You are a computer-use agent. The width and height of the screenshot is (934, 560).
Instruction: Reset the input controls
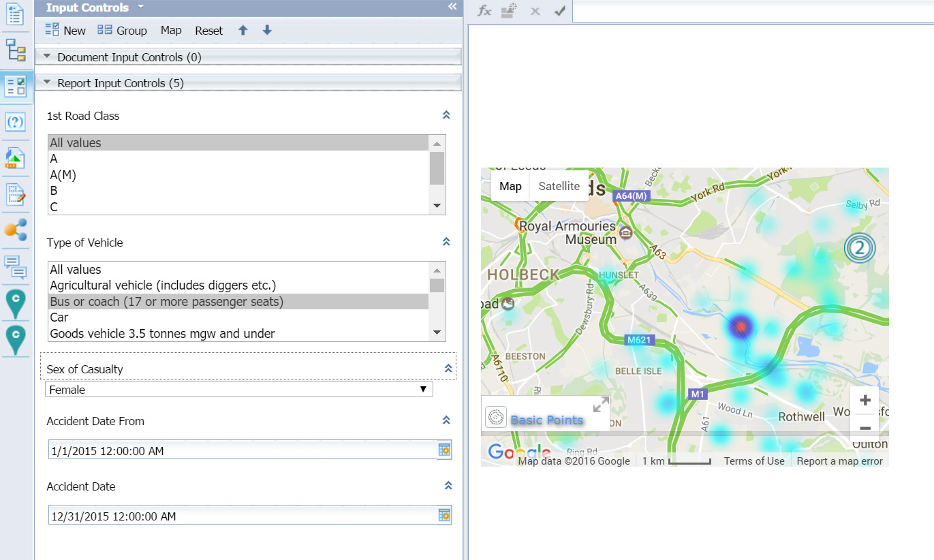pyautogui.click(x=208, y=31)
